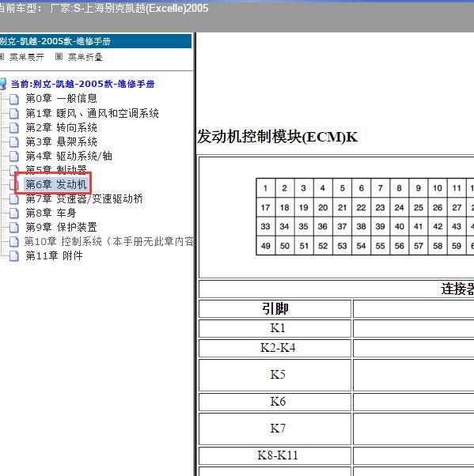Screen dimensions: 474x476
Task: Open chapter 第10章 控制系统
Action: (108, 242)
